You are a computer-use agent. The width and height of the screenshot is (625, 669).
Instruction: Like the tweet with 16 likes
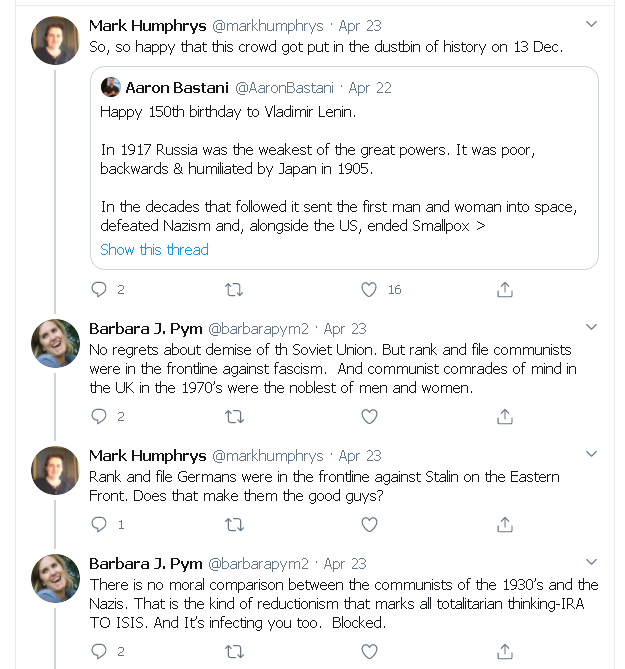point(369,290)
